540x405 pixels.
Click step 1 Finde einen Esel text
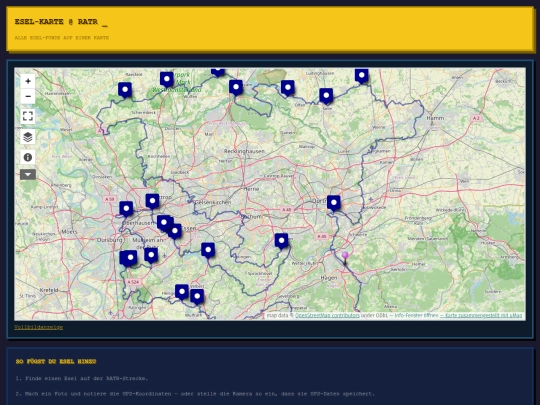(x=82, y=378)
